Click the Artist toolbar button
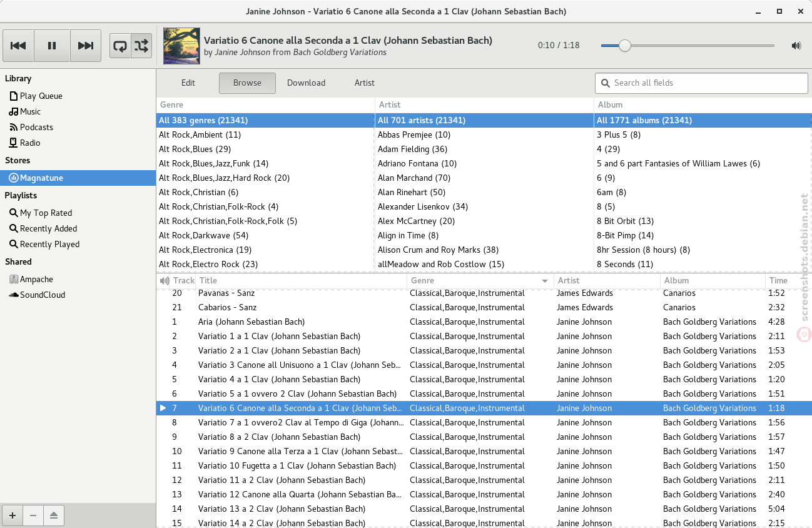This screenshot has height=528, width=812. click(x=364, y=83)
